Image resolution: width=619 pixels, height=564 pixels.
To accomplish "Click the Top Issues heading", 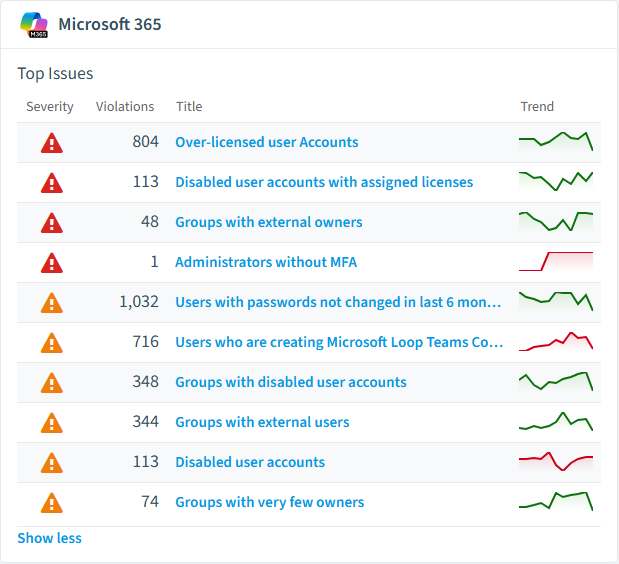I will pos(55,73).
